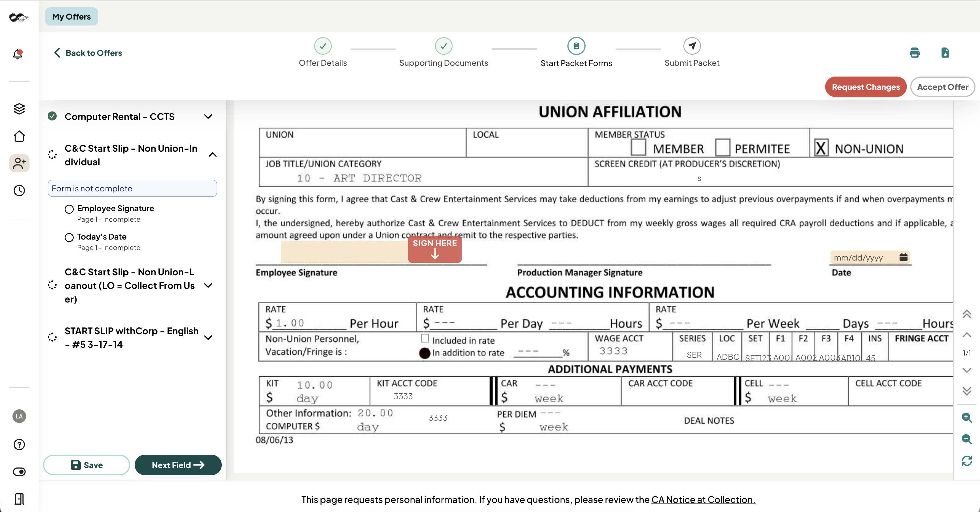The width and height of the screenshot is (980, 512).
Task: Download the document file icon
Action: coord(945,52)
